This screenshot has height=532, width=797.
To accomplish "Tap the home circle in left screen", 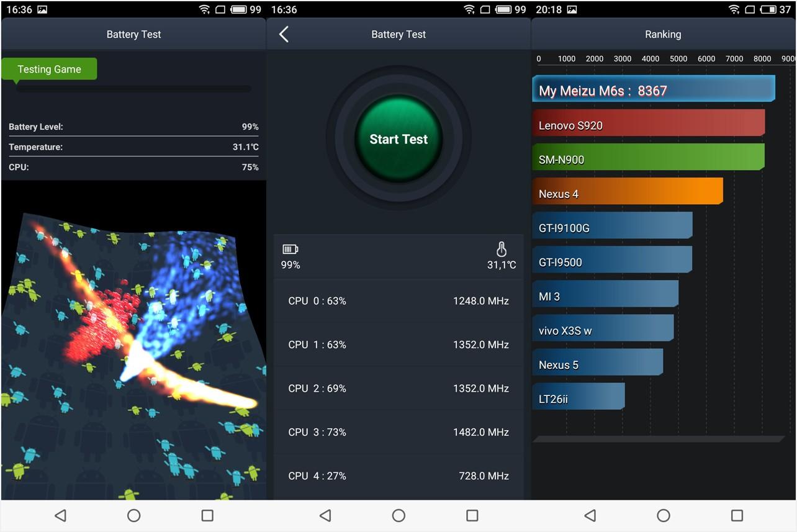I will 133,515.
